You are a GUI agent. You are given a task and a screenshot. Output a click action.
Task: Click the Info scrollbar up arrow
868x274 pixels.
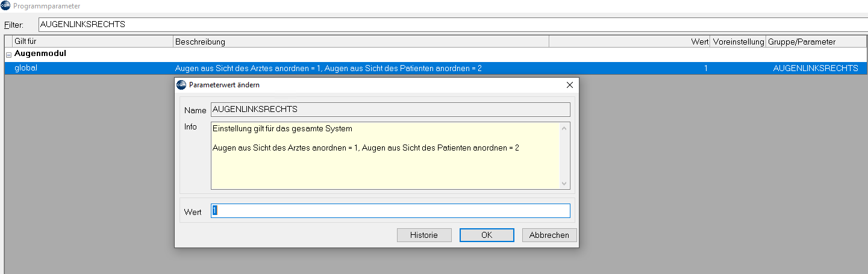564,128
